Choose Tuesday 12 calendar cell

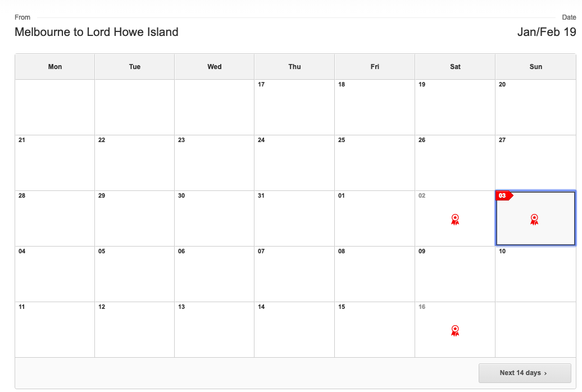tap(134, 330)
